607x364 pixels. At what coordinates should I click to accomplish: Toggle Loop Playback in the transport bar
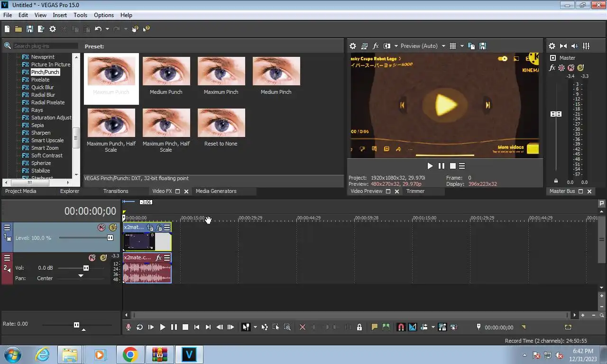click(139, 327)
